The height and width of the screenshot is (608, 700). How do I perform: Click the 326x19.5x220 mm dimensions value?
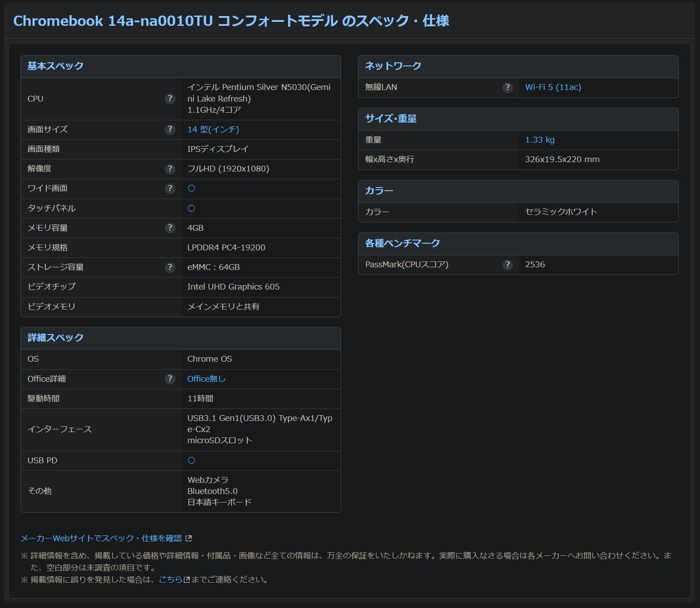[562, 159]
